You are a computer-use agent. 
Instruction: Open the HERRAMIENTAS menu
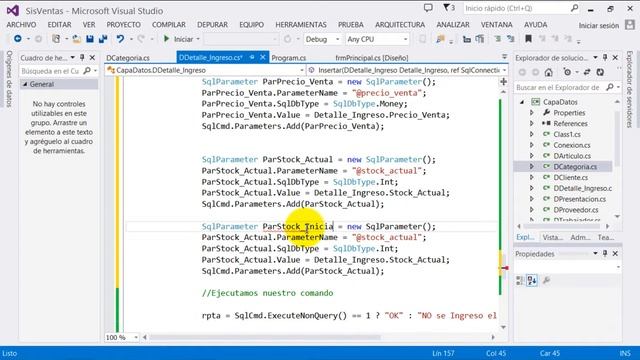pos(301,25)
